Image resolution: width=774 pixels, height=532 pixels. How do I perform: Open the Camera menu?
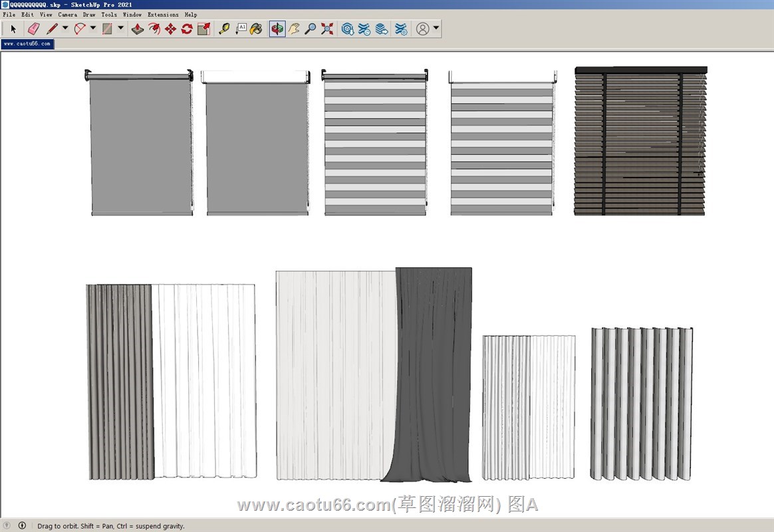pos(67,14)
